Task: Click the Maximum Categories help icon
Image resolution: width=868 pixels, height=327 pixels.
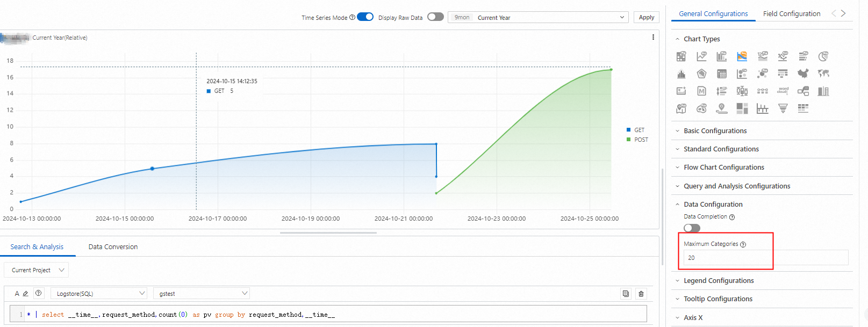Action: (x=743, y=244)
